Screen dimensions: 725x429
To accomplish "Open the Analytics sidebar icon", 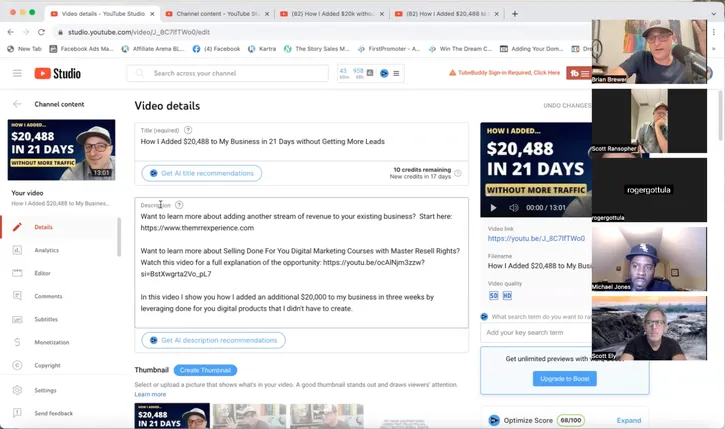I will pos(17,250).
